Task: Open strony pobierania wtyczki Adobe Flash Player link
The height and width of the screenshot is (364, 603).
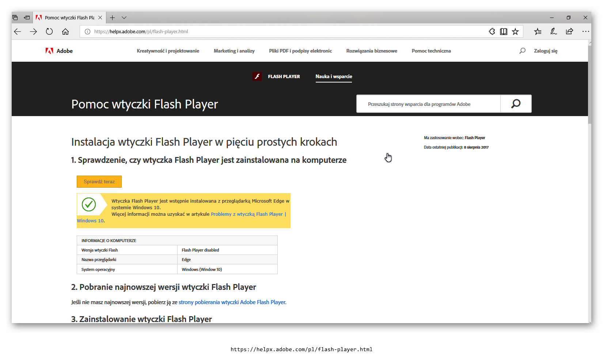Action: (232, 302)
